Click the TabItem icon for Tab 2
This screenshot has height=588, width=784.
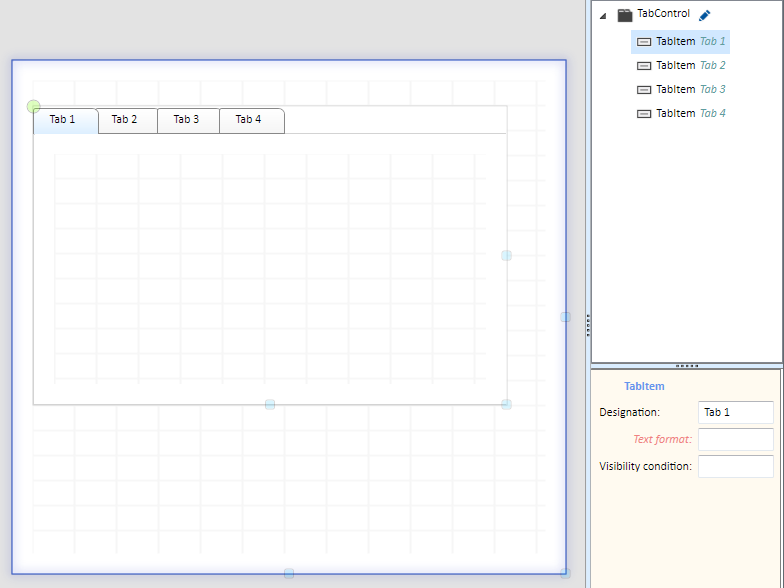pos(644,66)
